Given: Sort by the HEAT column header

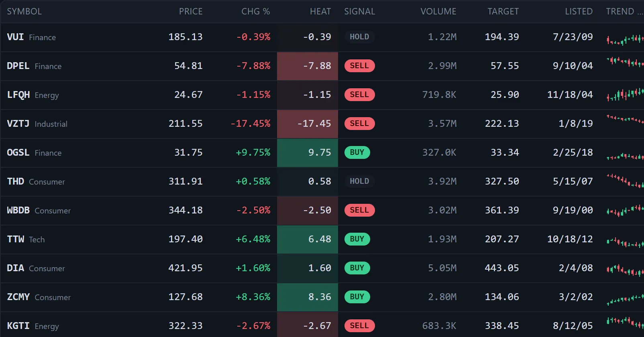Looking at the screenshot, I should 320,12.
